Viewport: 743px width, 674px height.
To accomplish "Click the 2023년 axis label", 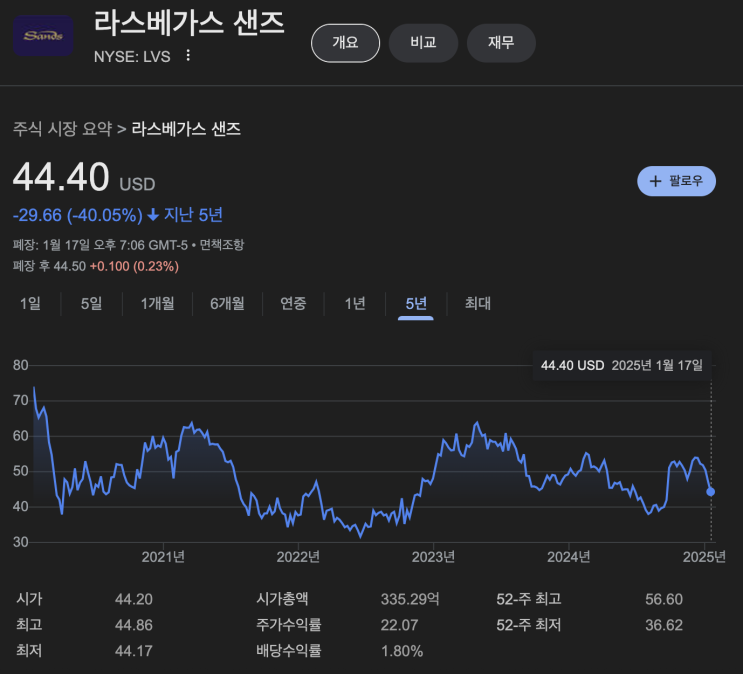I will tap(433, 556).
